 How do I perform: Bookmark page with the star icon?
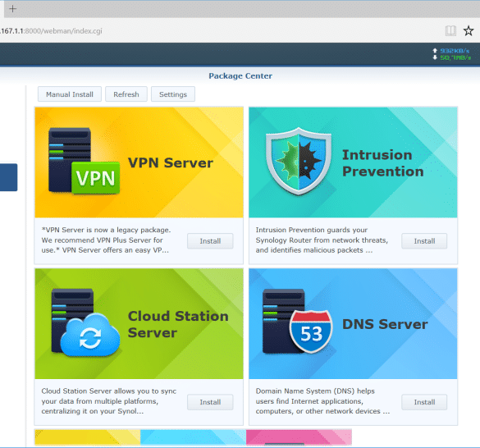(x=468, y=30)
